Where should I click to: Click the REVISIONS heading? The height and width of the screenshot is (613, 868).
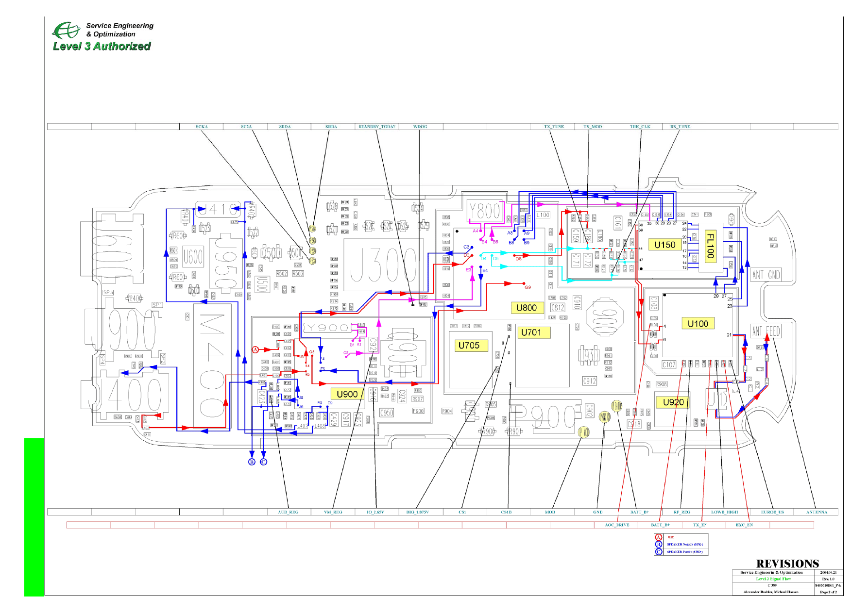(x=787, y=563)
